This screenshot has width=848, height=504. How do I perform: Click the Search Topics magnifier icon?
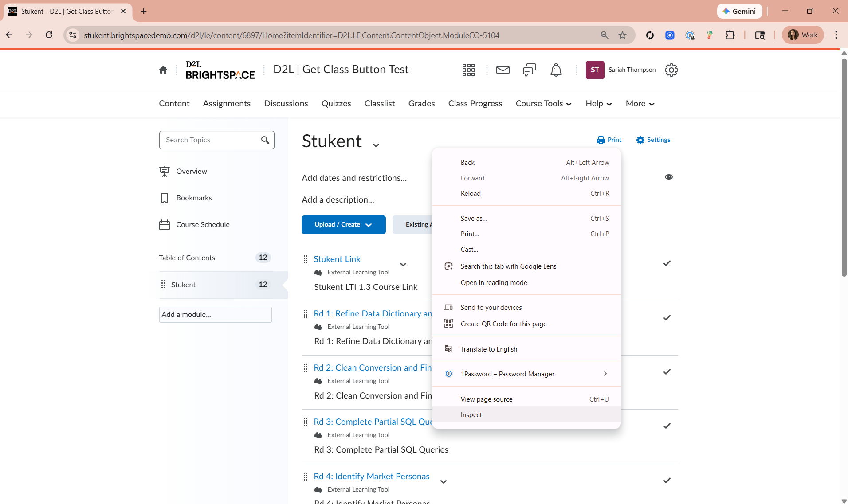pos(265,140)
